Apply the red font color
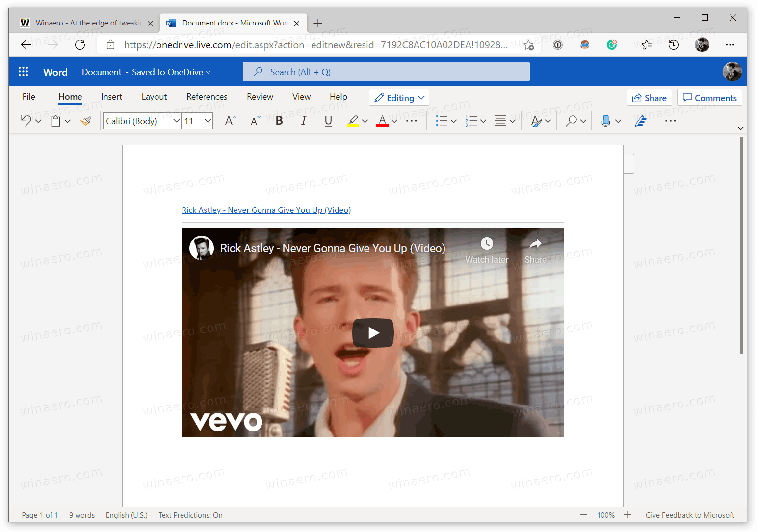 click(x=382, y=121)
